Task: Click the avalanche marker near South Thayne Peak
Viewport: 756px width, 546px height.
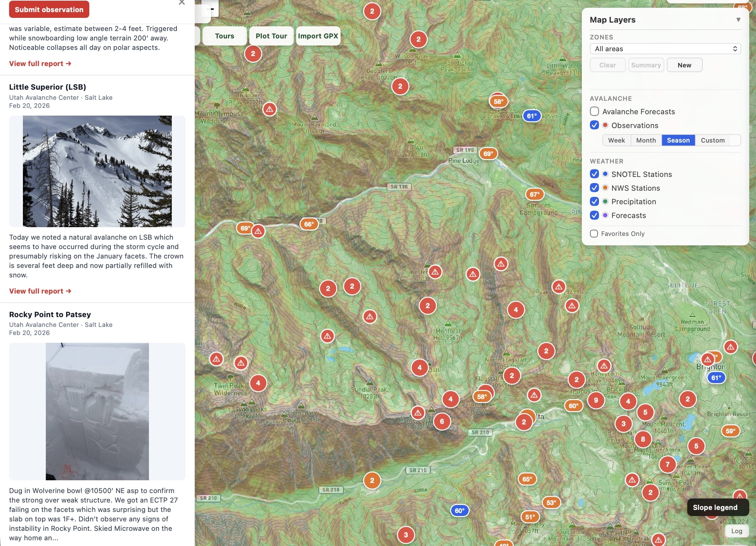Action: (270, 109)
